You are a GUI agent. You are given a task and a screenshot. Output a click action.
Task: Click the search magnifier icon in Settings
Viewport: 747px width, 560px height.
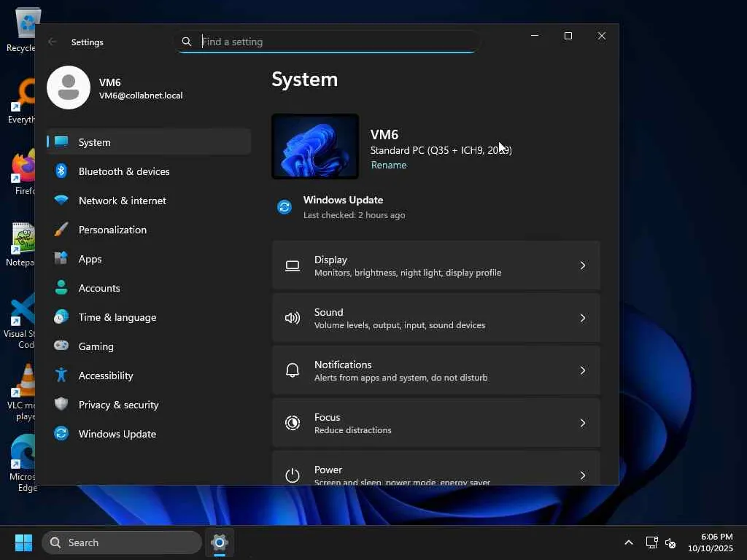187,42
